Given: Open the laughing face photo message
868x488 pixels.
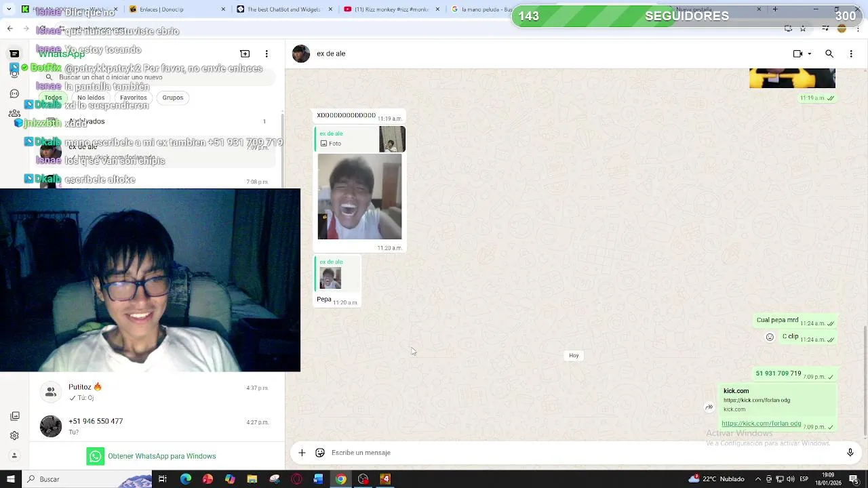Looking at the screenshot, I should click(x=359, y=197).
